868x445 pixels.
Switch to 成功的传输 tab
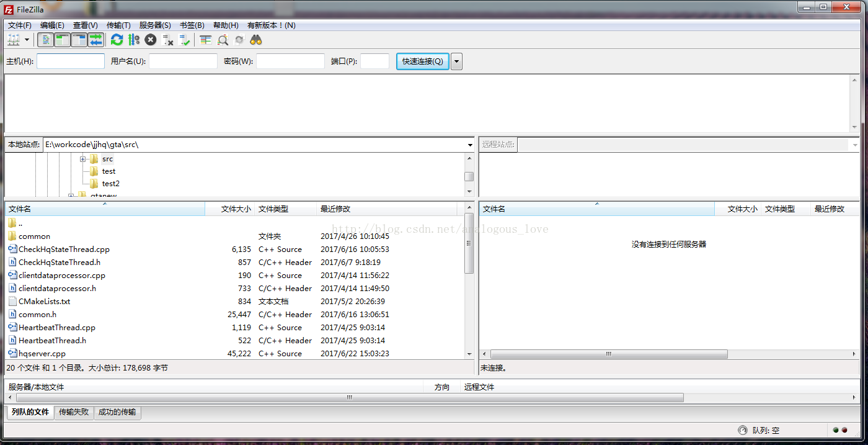click(117, 412)
